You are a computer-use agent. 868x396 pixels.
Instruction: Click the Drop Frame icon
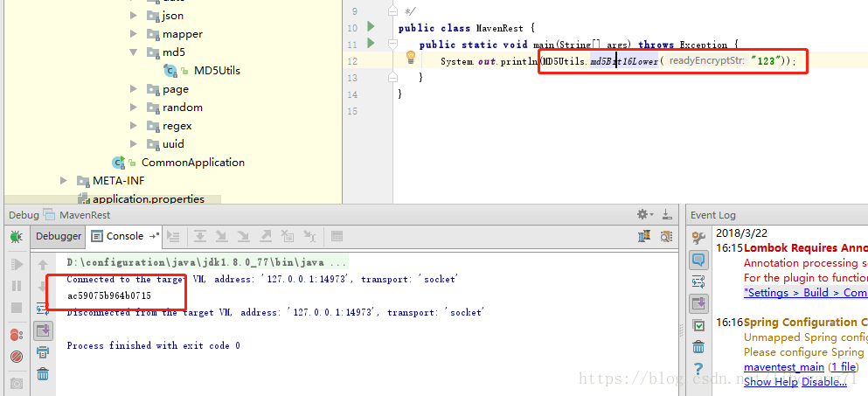(x=288, y=237)
